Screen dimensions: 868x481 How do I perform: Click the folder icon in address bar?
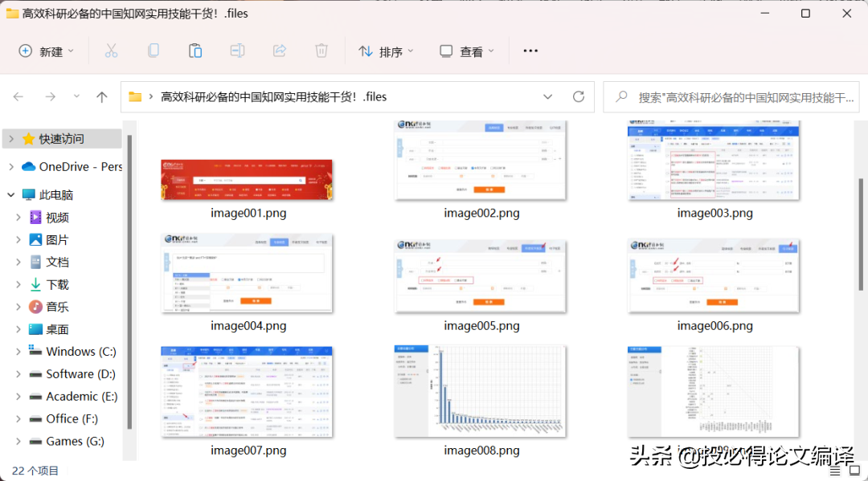tap(135, 96)
